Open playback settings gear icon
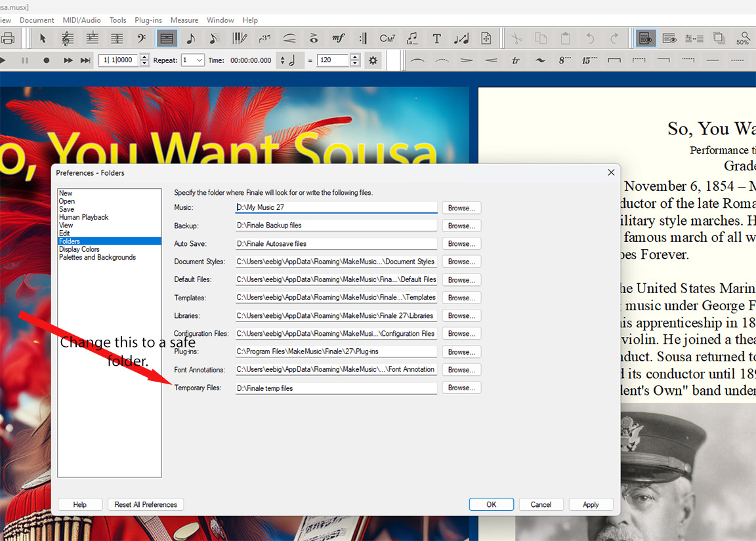This screenshot has height=541, width=756. (x=373, y=60)
